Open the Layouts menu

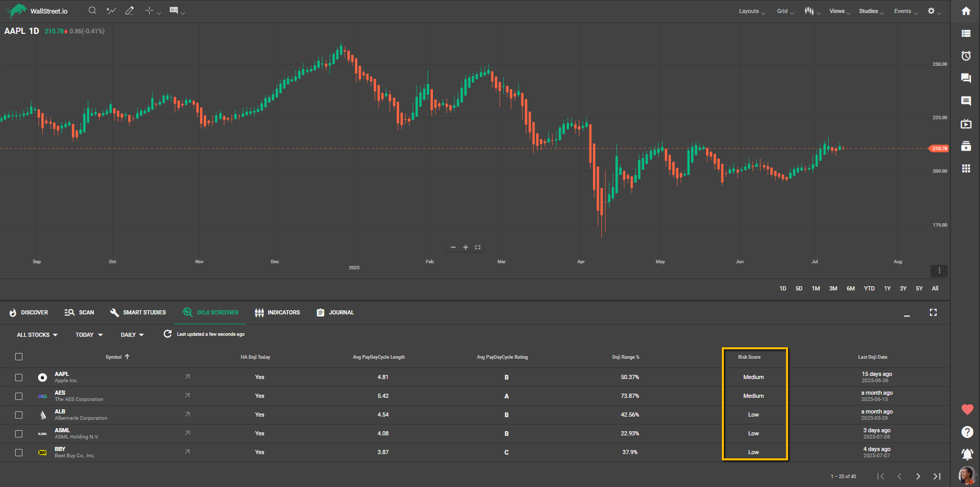tap(752, 11)
